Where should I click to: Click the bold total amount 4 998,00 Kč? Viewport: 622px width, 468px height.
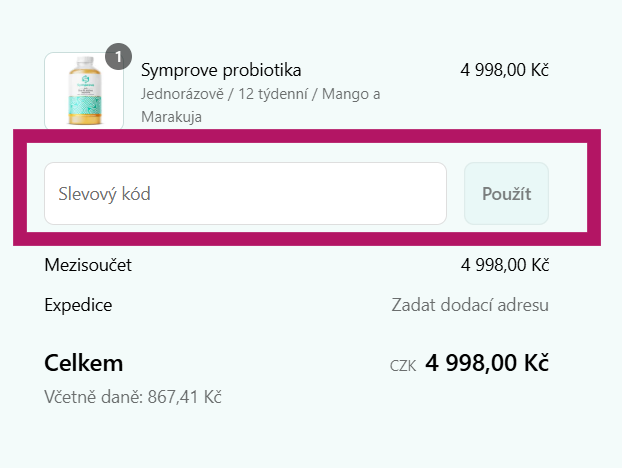[487, 362]
